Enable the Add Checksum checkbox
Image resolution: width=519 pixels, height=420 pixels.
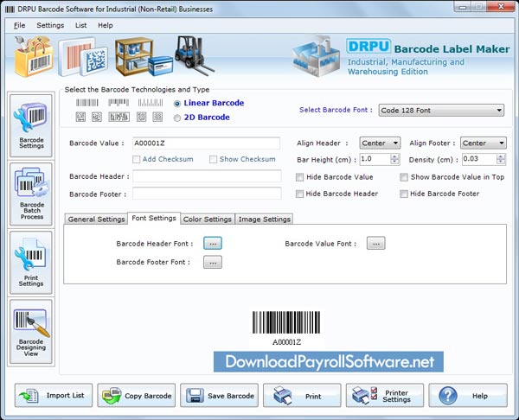136,159
